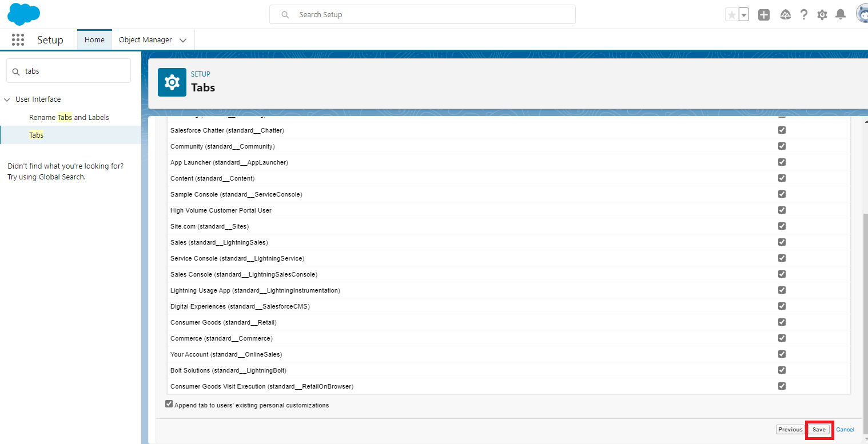Screen dimensions: 868x444
Task: Open the Notifications bell icon
Action: click(841, 15)
